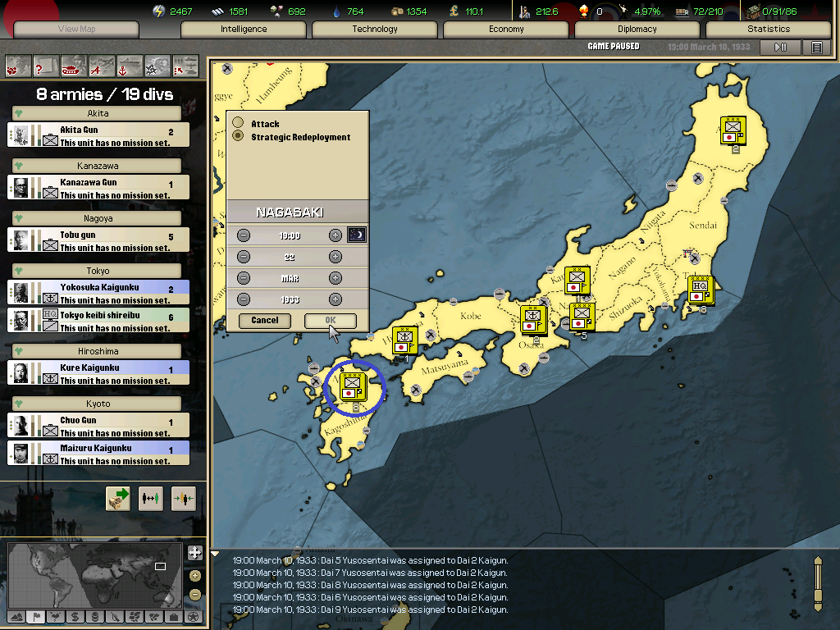
Task: Select the Maizuru Kaigunku fleet
Action: [98, 453]
